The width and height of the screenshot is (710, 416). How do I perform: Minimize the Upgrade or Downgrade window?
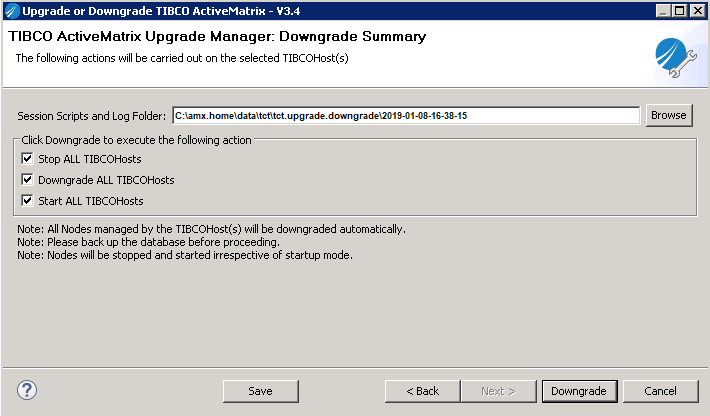pos(665,10)
